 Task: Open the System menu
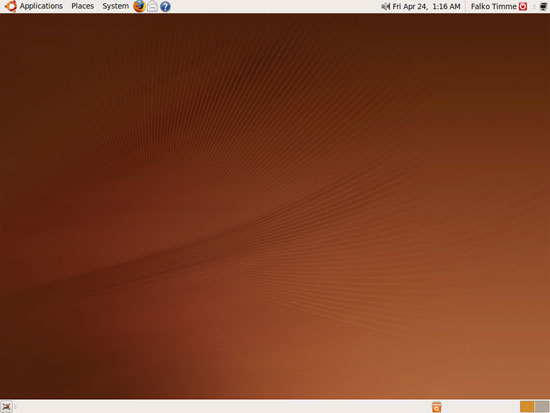[x=115, y=6]
